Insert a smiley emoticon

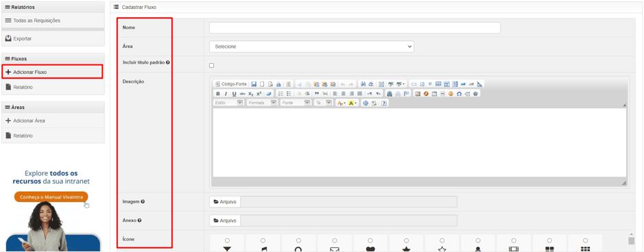point(451,94)
